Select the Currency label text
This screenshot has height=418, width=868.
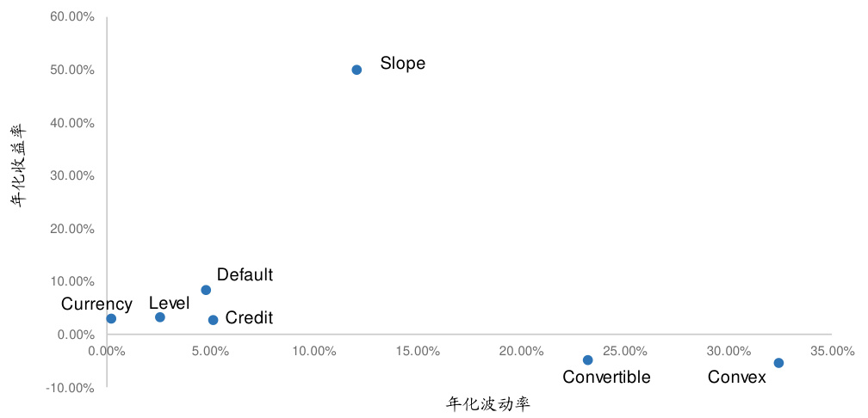[96, 304]
